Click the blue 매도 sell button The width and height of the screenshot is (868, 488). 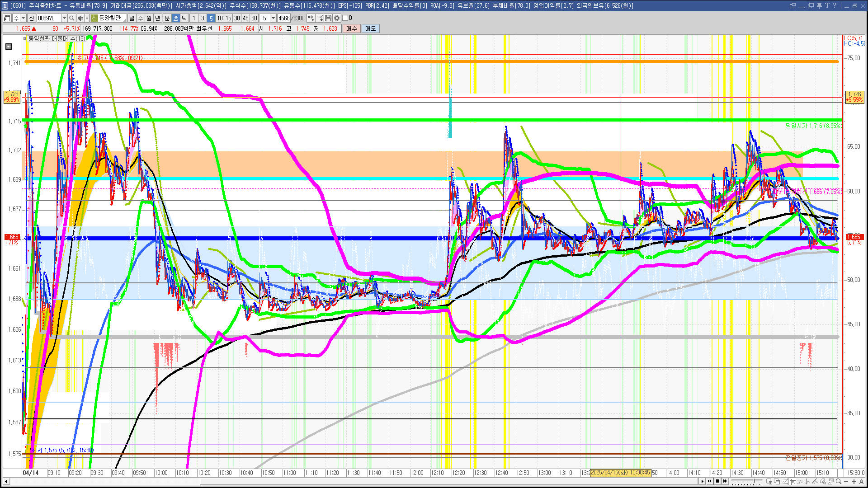pyautogui.click(x=370, y=28)
